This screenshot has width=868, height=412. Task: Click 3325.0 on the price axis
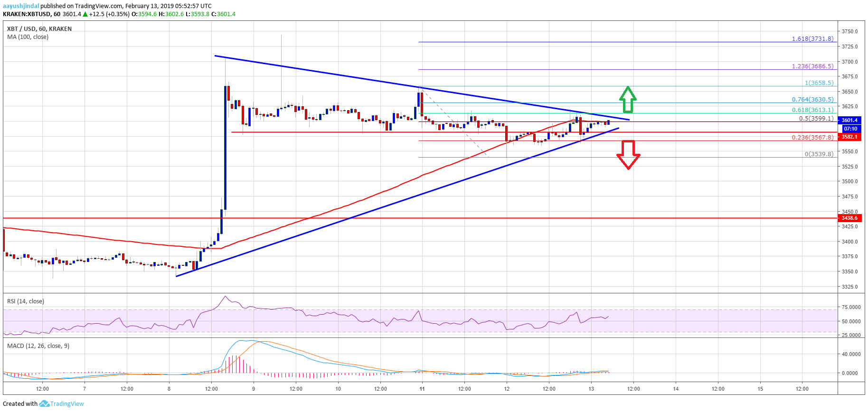pos(849,287)
